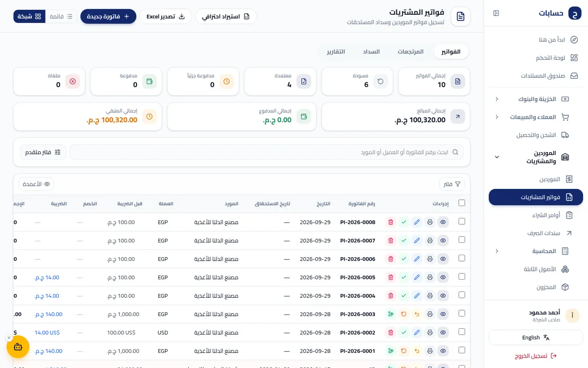Screen dimensions: 588x368
Task: Open صندوق المستندات in sidebar
Action: [536, 76]
